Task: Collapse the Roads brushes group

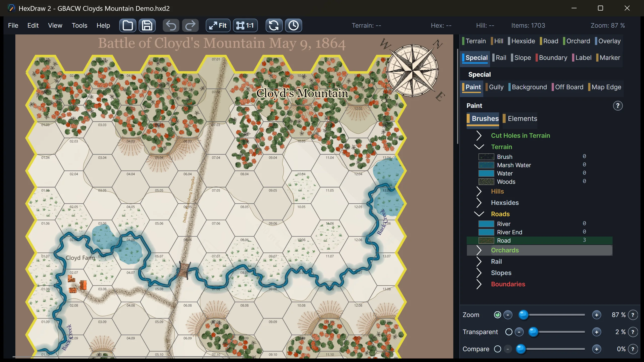Action: 479,214
